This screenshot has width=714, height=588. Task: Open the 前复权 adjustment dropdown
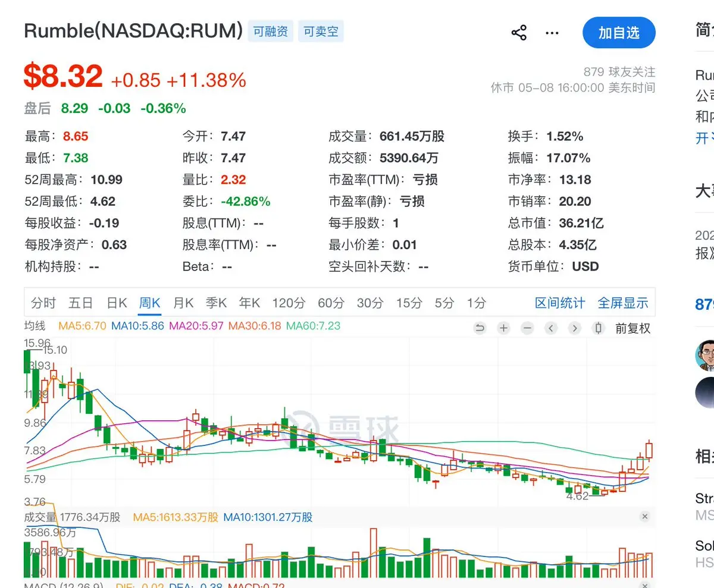click(632, 328)
